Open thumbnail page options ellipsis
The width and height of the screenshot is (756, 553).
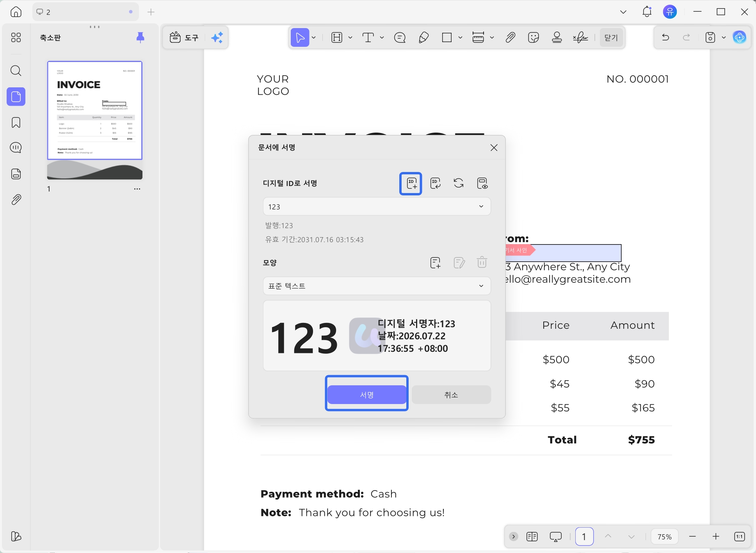tap(137, 189)
